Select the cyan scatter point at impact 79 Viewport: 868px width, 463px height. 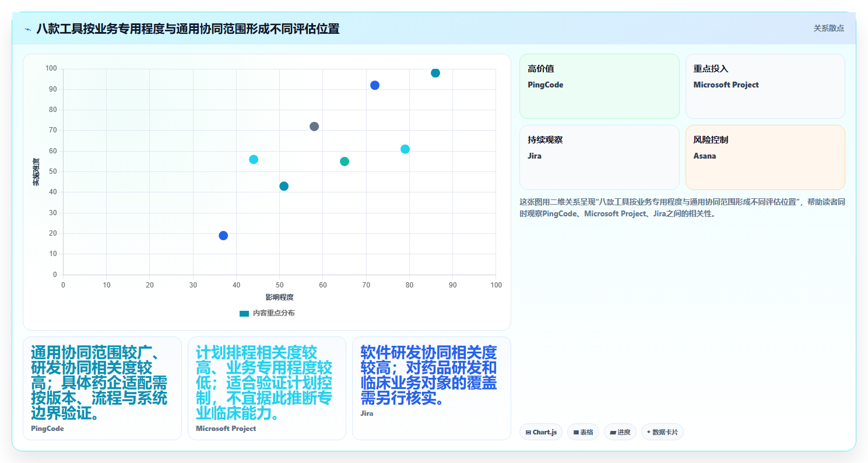(405, 149)
